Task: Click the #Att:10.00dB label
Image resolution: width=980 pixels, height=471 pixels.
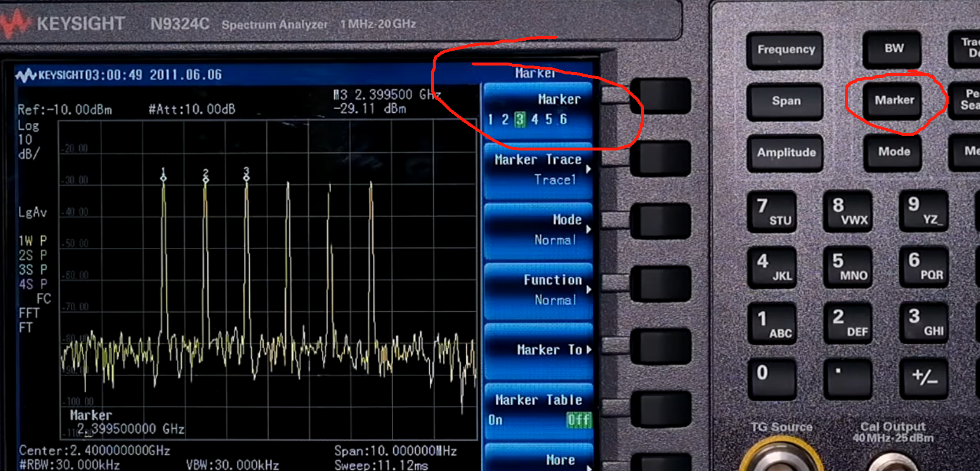Action: click(x=192, y=109)
